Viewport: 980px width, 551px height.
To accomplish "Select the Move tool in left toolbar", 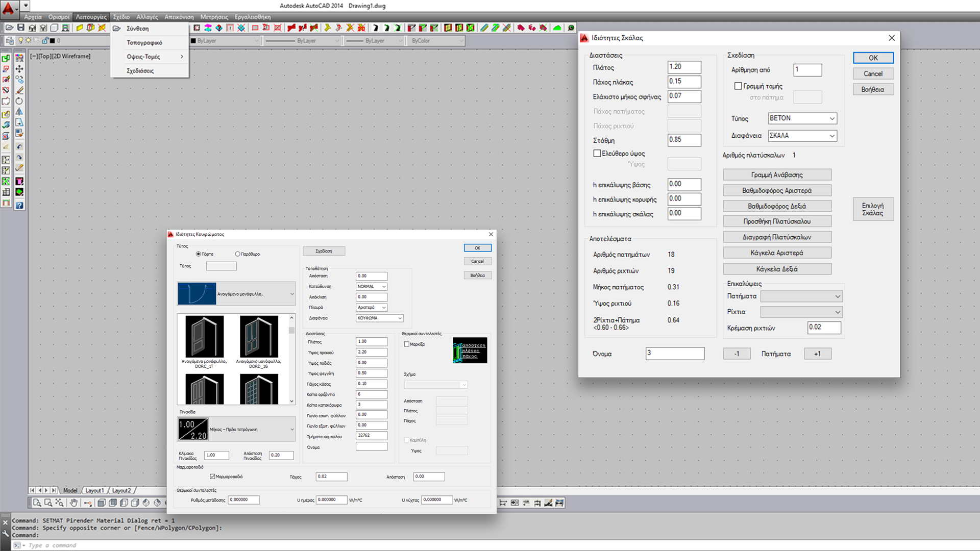I will 19,68.
